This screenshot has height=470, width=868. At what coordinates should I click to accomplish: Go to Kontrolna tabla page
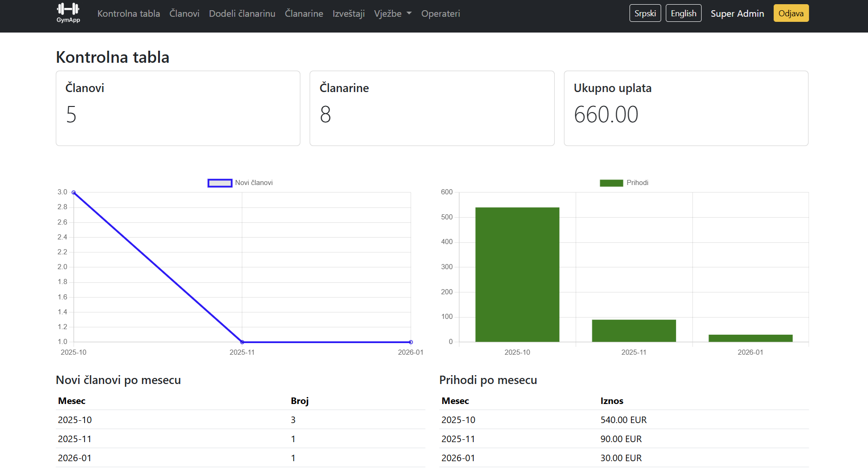128,13
